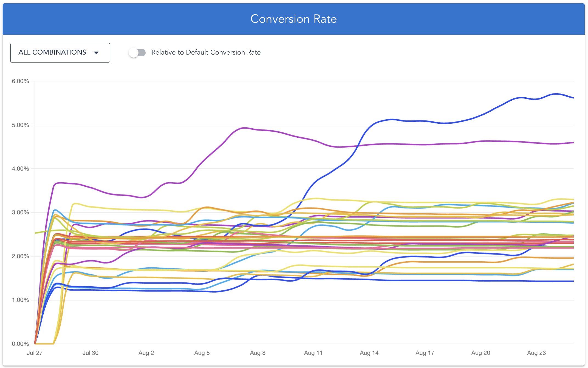This screenshot has width=588, height=368.
Task: Click the Aug 14 x-axis label
Action: click(x=369, y=353)
